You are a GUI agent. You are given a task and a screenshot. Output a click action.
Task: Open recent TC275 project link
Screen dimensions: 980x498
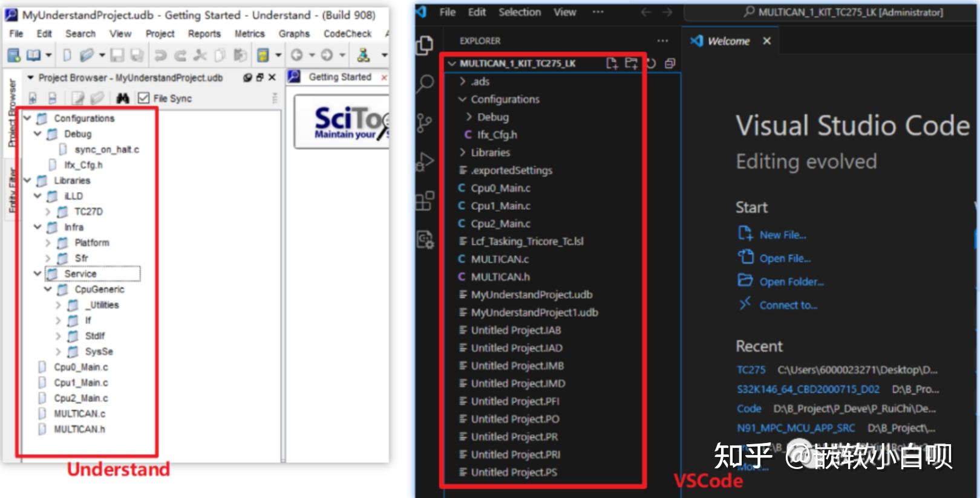click(x=751, y=370)
